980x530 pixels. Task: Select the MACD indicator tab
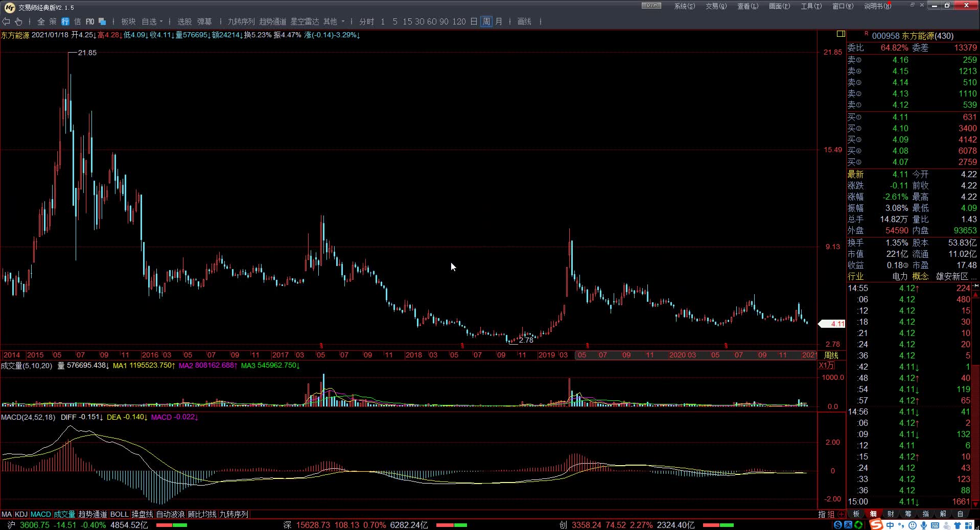coord(41,514)
